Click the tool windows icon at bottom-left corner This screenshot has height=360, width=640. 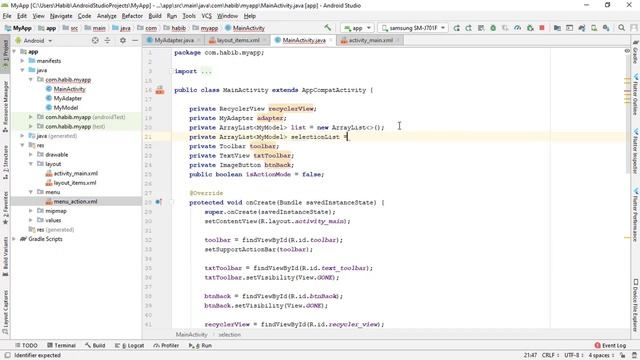click(x=7, y=356)
